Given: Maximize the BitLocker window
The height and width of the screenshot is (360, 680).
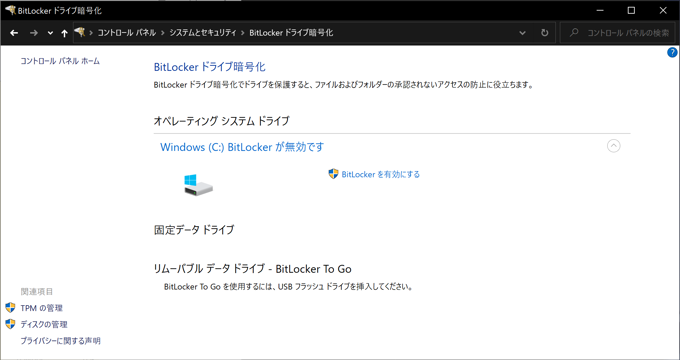Looking at the screenshot, I should pyautogui.click(x=631, y=10).
